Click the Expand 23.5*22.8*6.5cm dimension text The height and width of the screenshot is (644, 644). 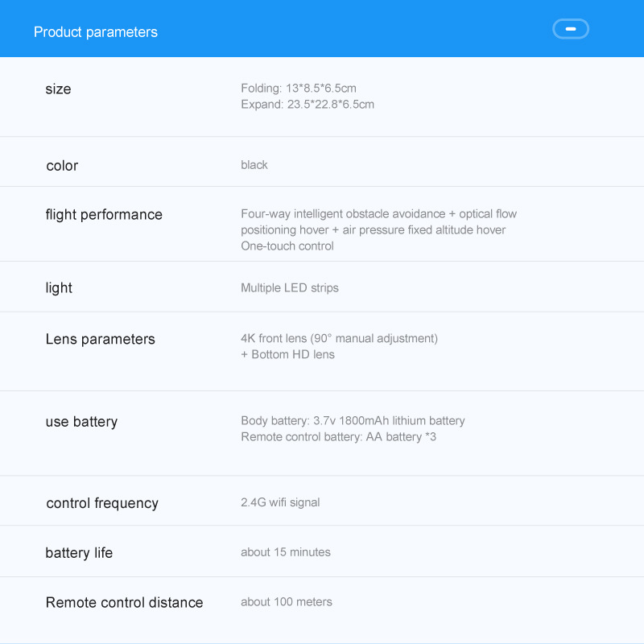point(307,105)
